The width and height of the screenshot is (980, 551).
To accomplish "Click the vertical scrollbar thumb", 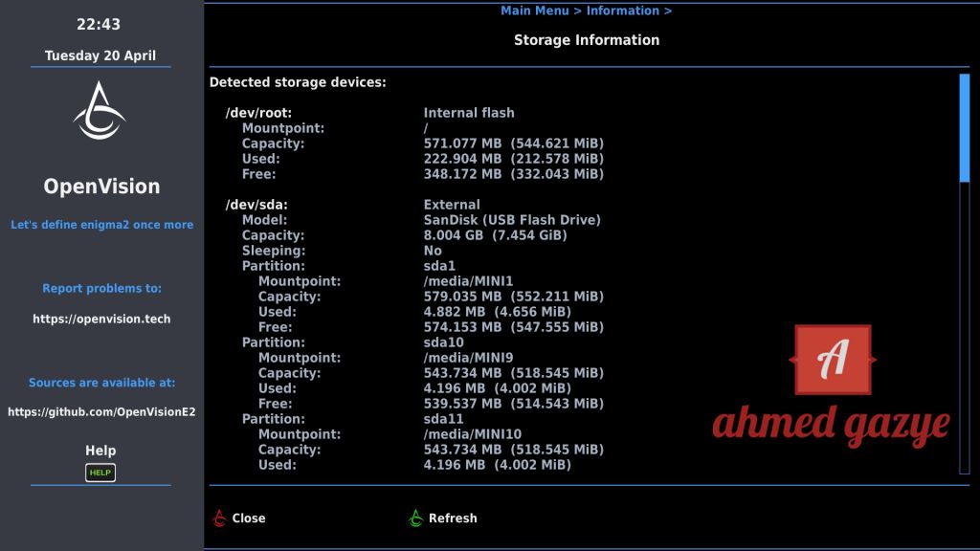I will pyautogui.click(x=965, y=128).
